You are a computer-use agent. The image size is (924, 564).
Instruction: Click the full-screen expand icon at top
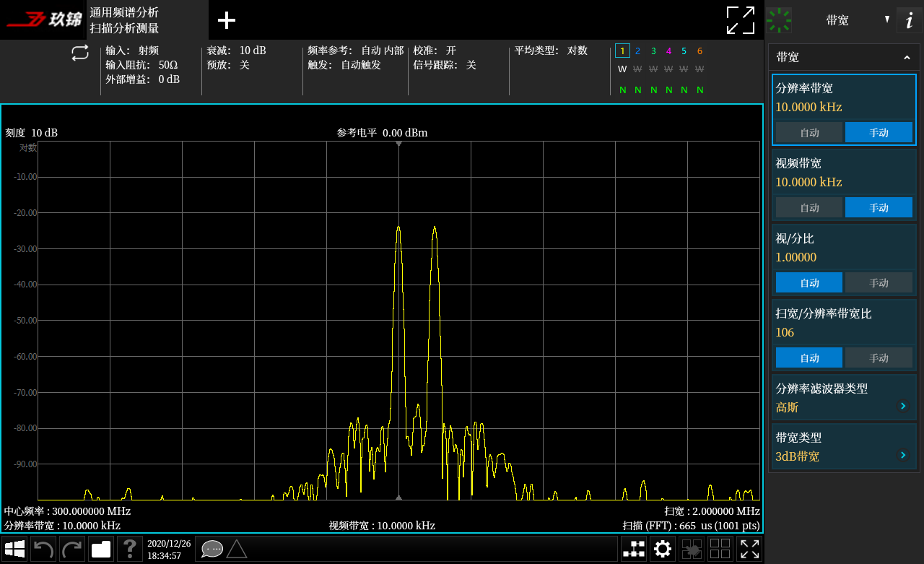click(741, 20)
